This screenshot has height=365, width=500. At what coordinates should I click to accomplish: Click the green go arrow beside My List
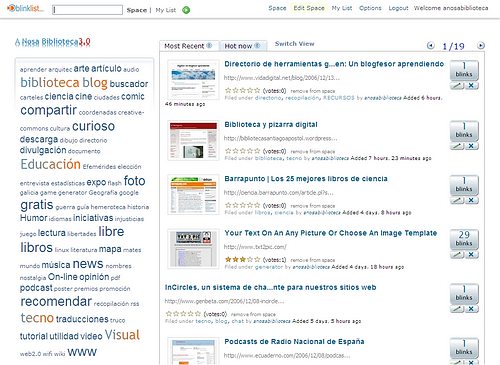(186, 10)
